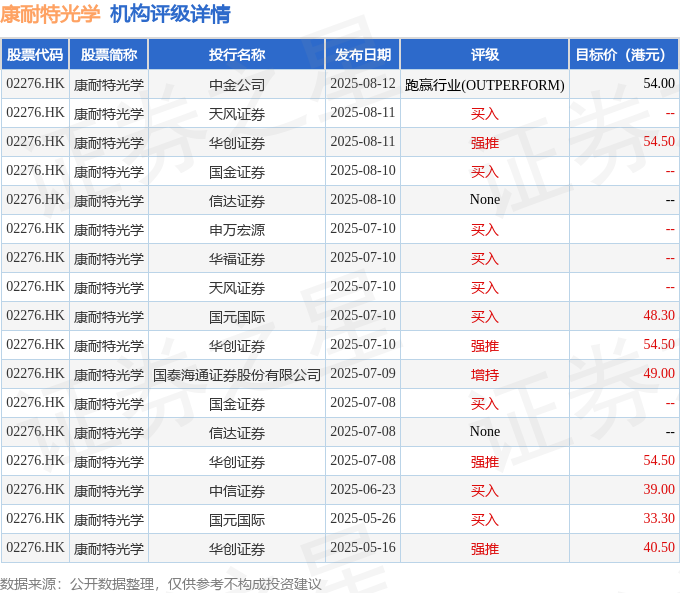This screenshot has width=680, height=593.
Task: Click the 40.50 target price
Action: 659,547
